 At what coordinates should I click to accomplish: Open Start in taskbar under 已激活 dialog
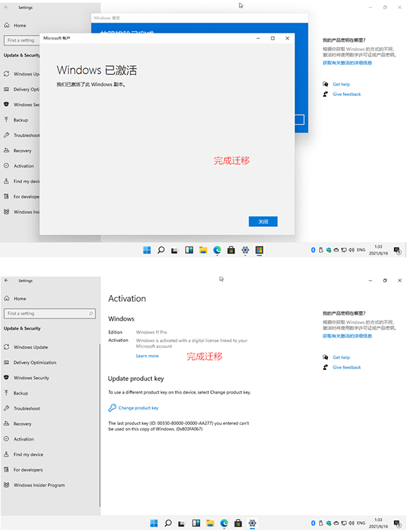(x=147, y=250)
